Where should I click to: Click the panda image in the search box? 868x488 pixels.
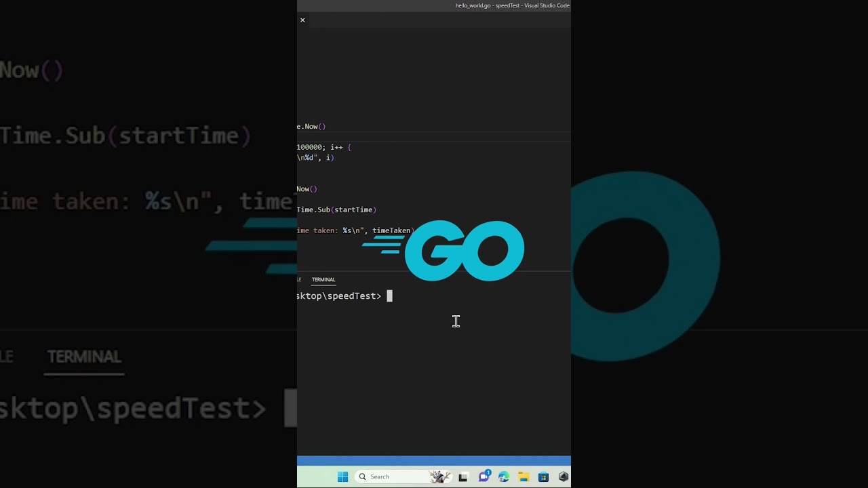440,476
